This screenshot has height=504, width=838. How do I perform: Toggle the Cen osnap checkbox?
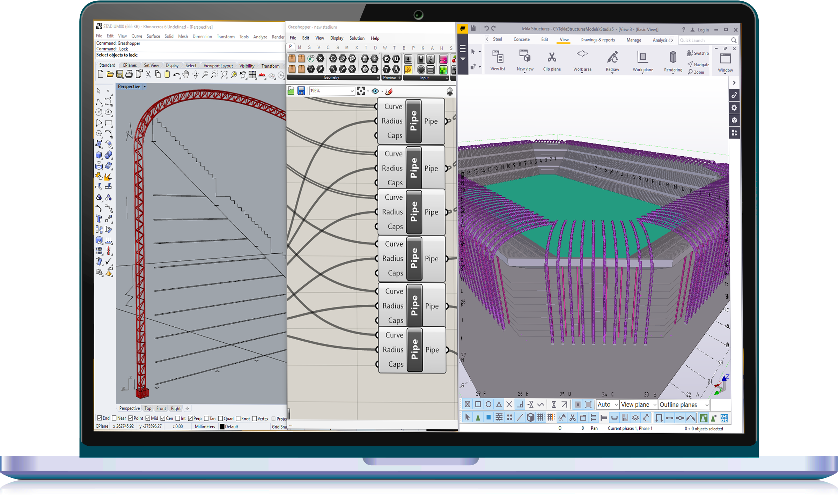(163, 418)
